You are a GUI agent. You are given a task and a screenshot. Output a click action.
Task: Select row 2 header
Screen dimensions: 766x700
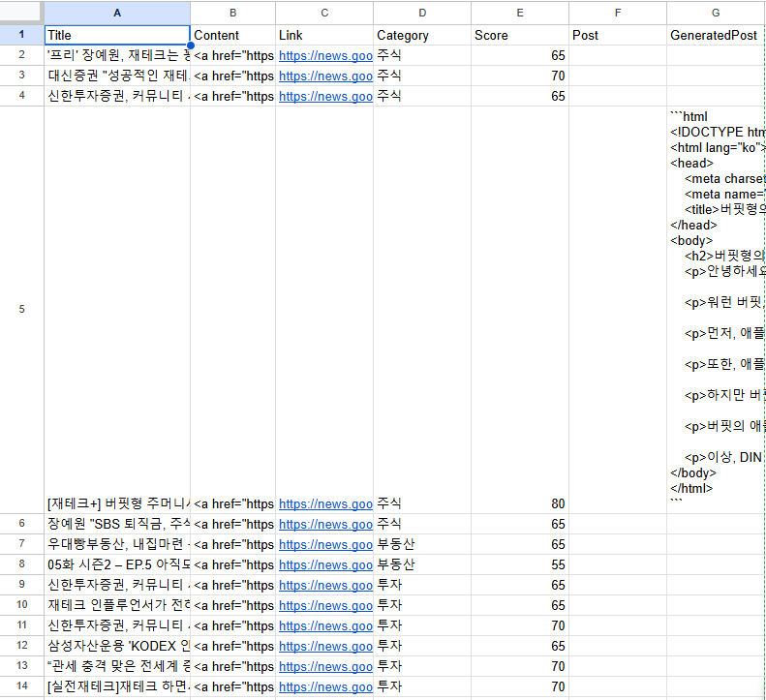[21, 55]
